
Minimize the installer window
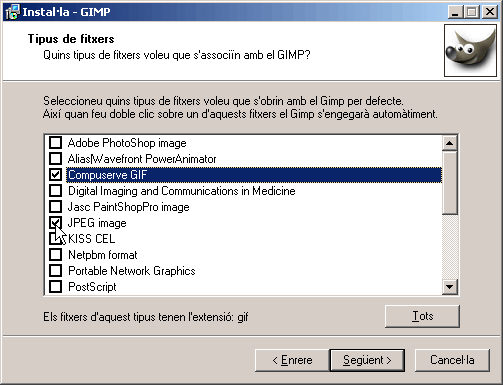455,12
